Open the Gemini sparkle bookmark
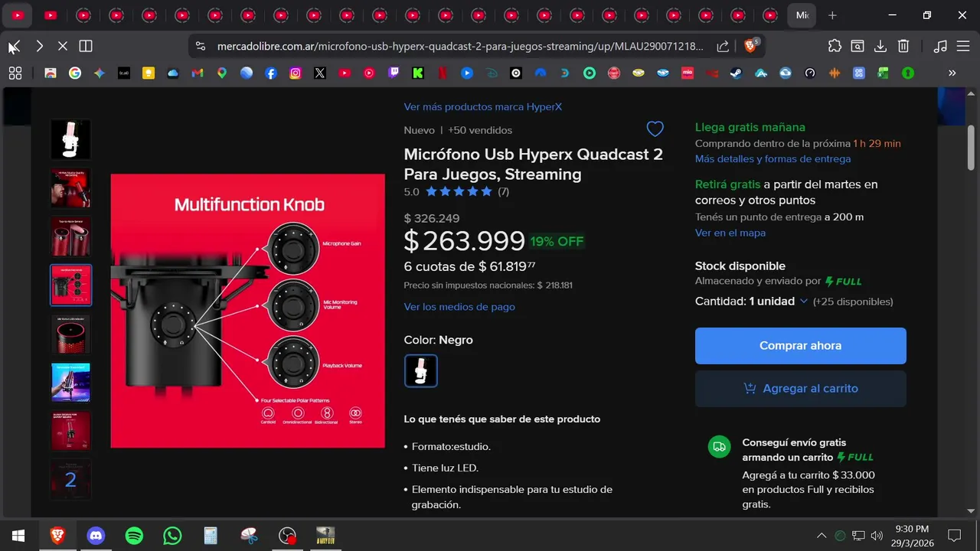This screenshot has width=980, height=551. [x=99, y=73]
